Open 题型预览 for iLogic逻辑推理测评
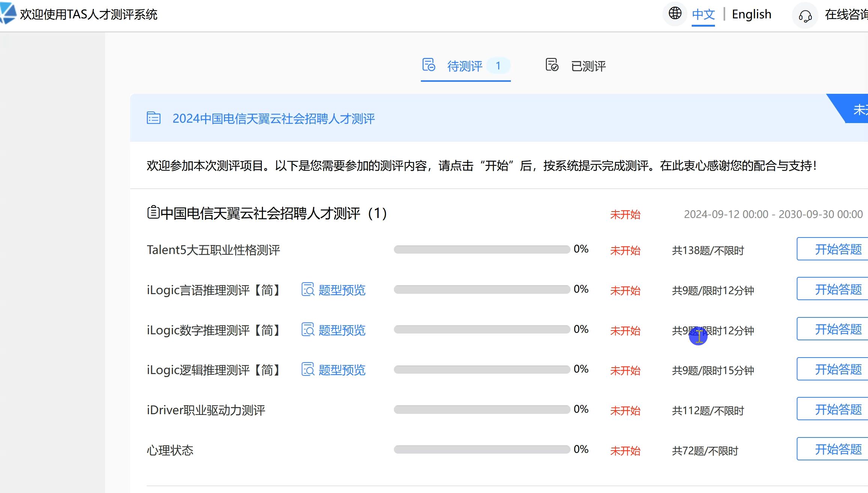The height and width of the screenshot is (493, 868). 342,370
